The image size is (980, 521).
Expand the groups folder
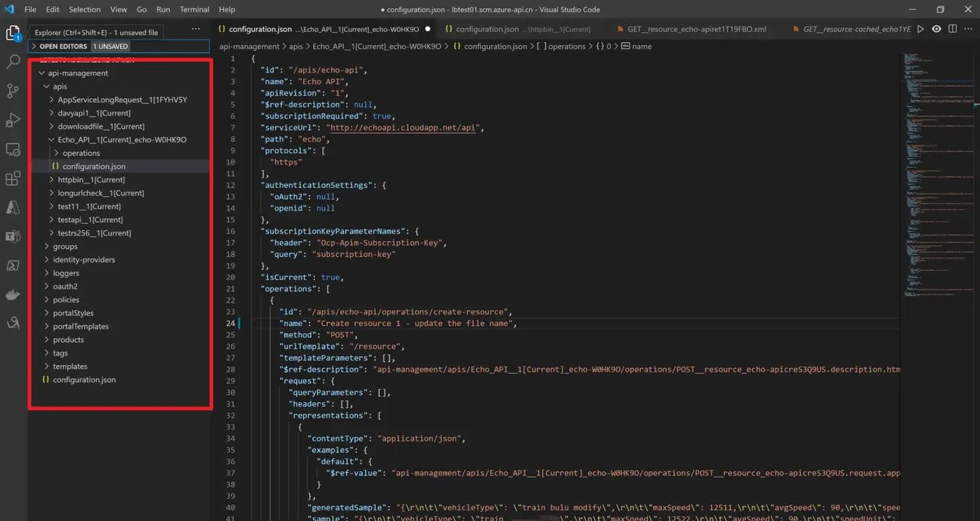(65, 246)
